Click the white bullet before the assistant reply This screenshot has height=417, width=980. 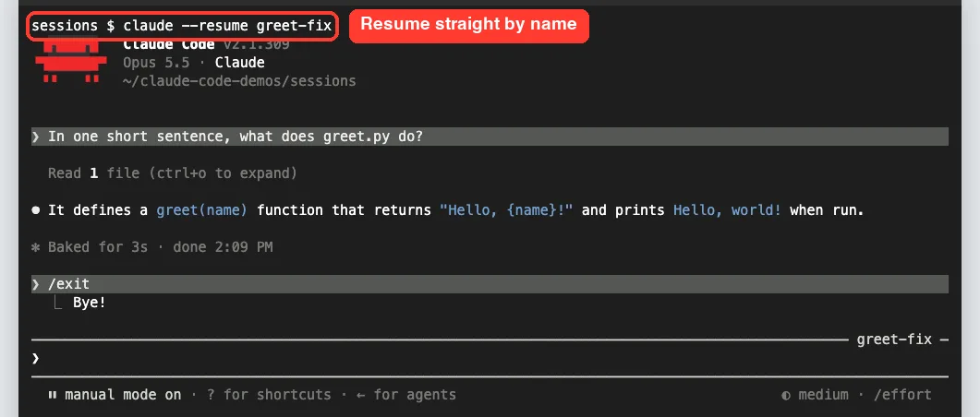[36, 211]
